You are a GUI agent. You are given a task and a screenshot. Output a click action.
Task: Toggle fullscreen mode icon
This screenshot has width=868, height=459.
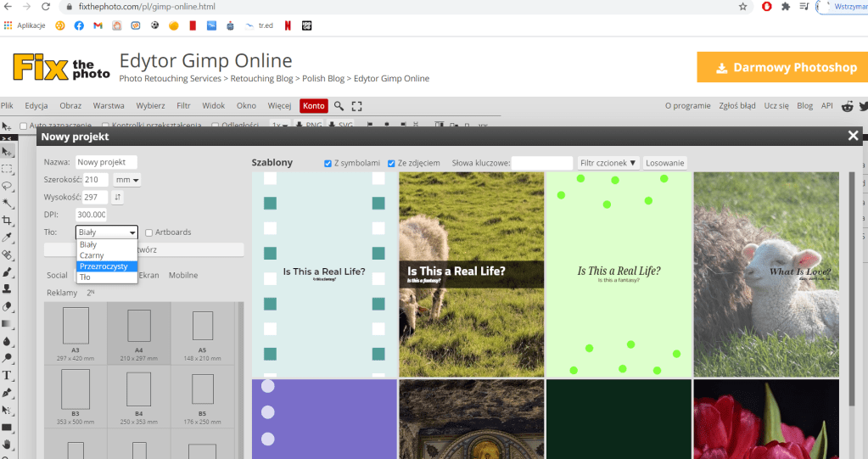point(356,106)
